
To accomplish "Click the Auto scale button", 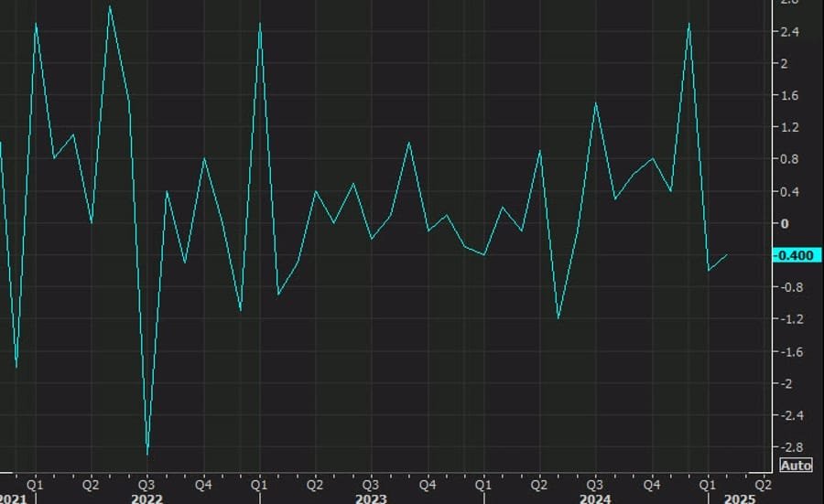I will [x=796, y=465].
